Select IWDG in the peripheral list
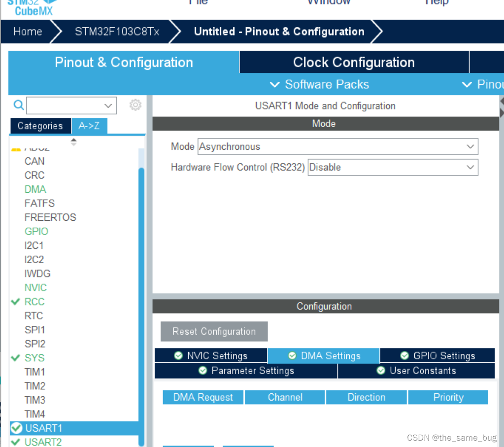Viewport: 504px width, 447px height. (x=37, y=274)
